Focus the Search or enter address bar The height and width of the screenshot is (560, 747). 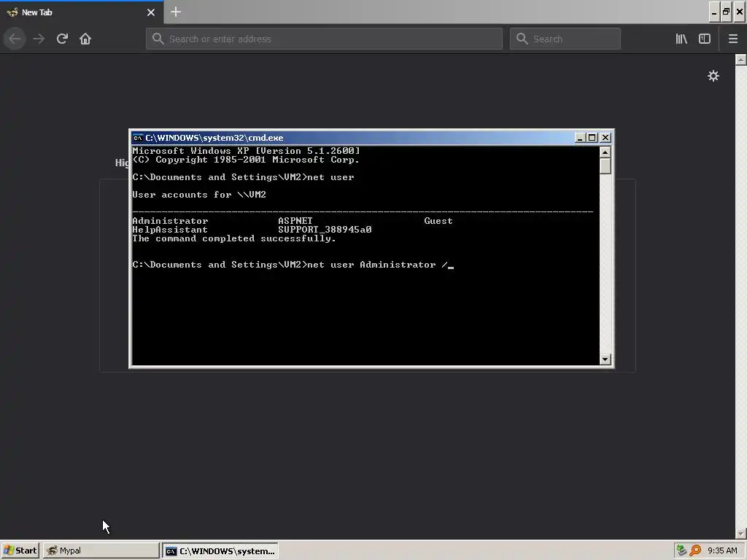coord(324,39)
